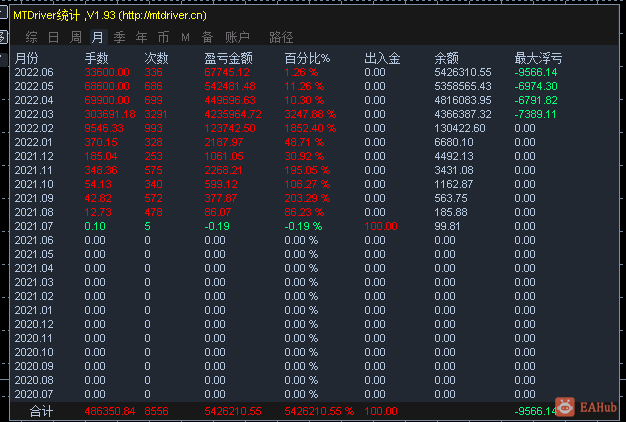Click balance value 5426310.55
626x422 pixels.
pos(463,72)
